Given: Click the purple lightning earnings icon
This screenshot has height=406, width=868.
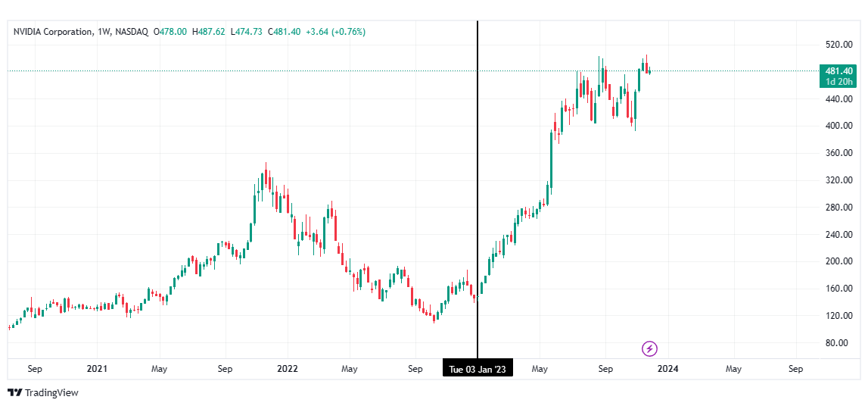Looking at the screenshot, I should [x=649, y=348].
